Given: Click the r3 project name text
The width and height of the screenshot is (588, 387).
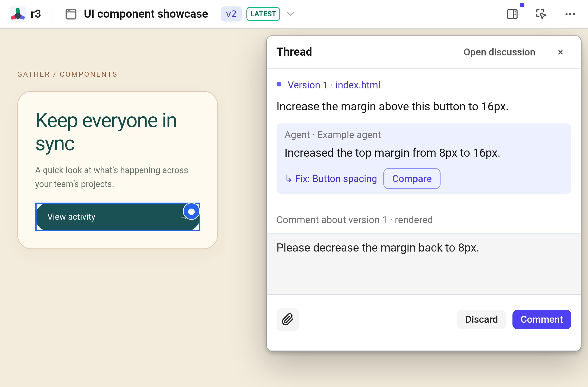Looking at the screenshot, I should 36,14.
